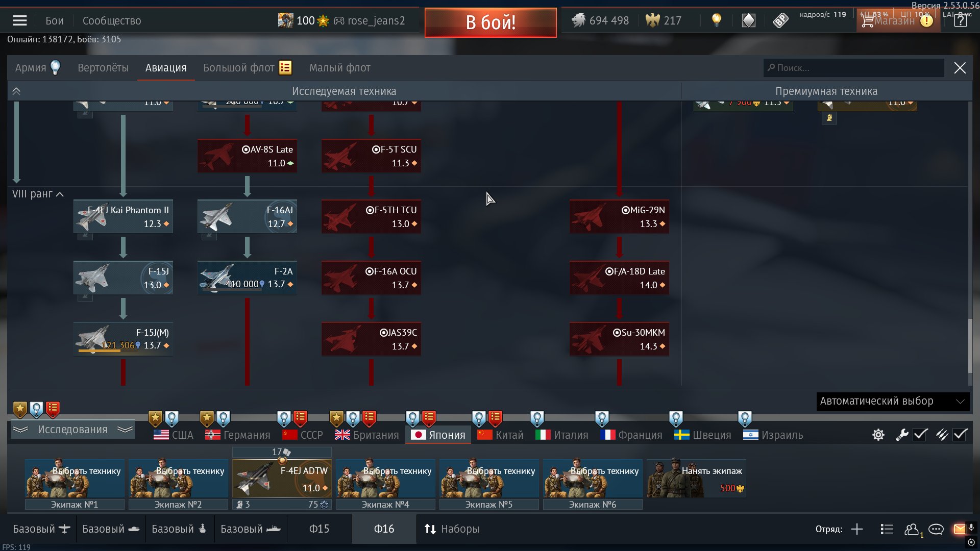Toggle the checkbox beside the ammo icon
The image size is (980, 551).
pyautogui.click(x=960, y=435)
